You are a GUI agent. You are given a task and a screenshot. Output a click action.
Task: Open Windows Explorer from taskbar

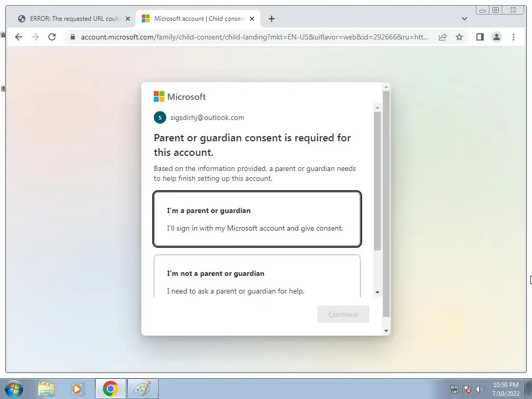click(x=46, y=389)
